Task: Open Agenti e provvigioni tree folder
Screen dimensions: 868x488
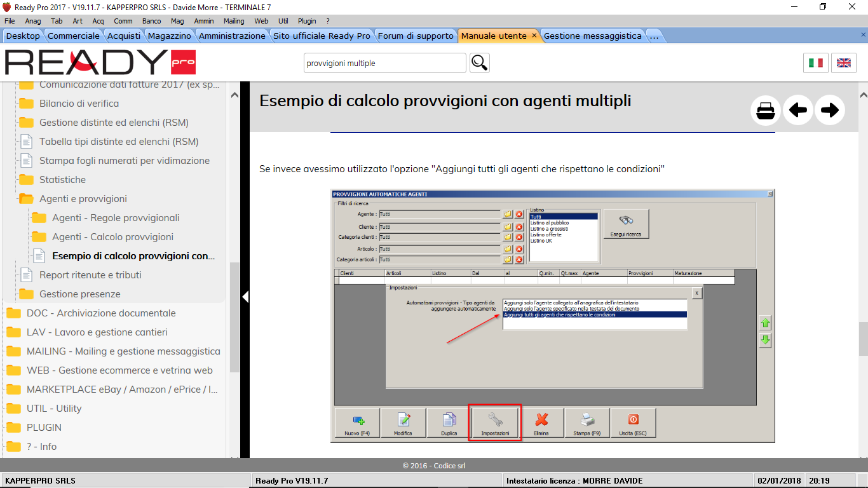Action: pos(83,199)
